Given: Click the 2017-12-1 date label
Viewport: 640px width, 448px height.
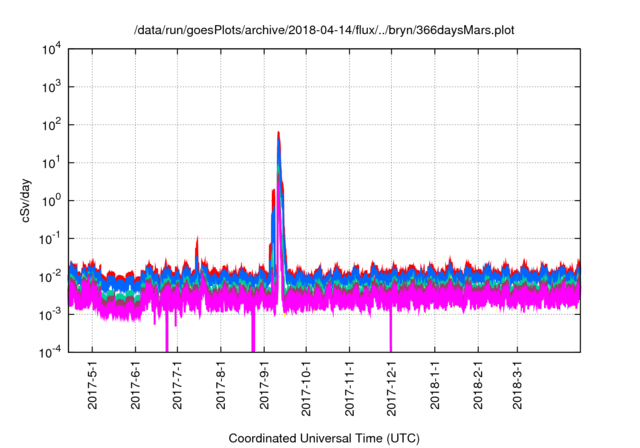Looking at the screenshot, I should click(391, 388).
